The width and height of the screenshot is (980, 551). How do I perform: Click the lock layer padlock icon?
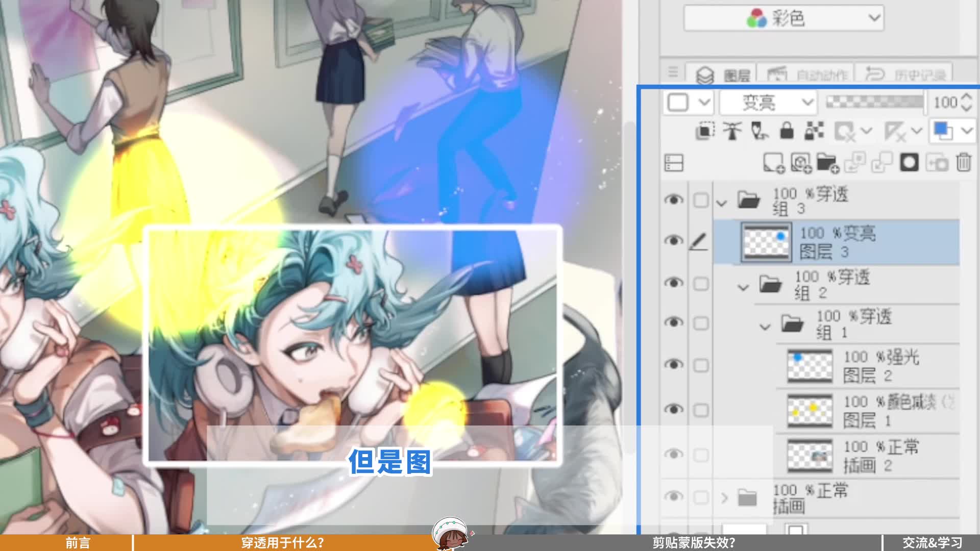[x=787, y=132]
